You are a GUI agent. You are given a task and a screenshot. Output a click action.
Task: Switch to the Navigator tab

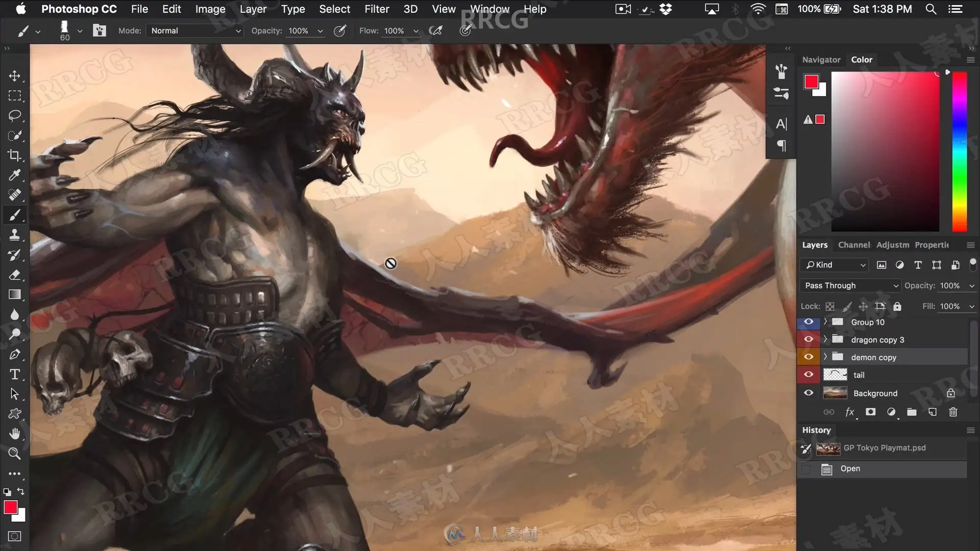pyautogui.click(x=821, y=60)
